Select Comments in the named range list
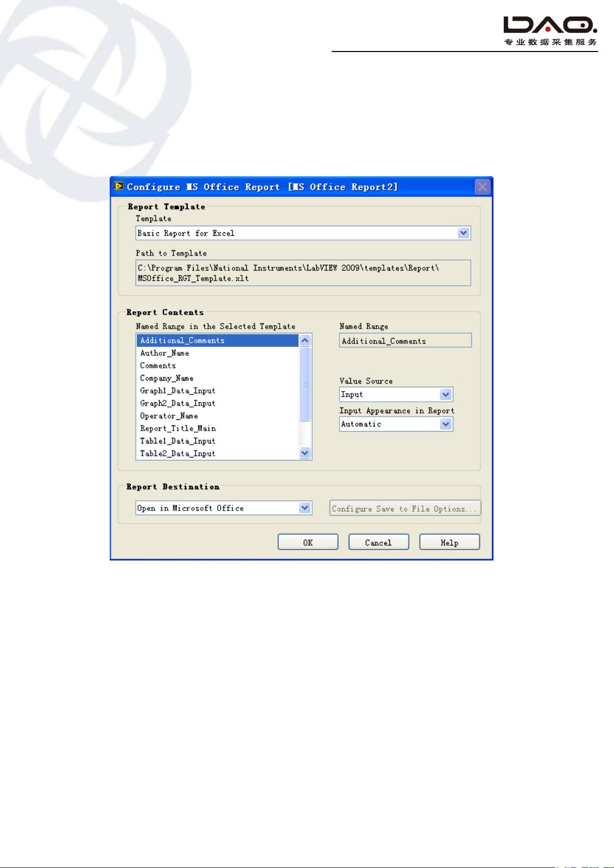The image size is (614, 868). [x=158, y=366]
